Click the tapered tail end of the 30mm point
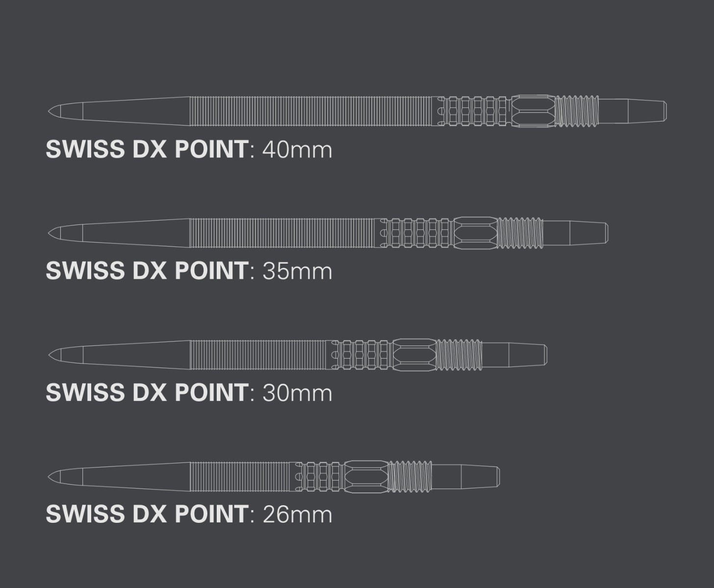The height and width of the screenshot is (588, 714). [528, 354]
